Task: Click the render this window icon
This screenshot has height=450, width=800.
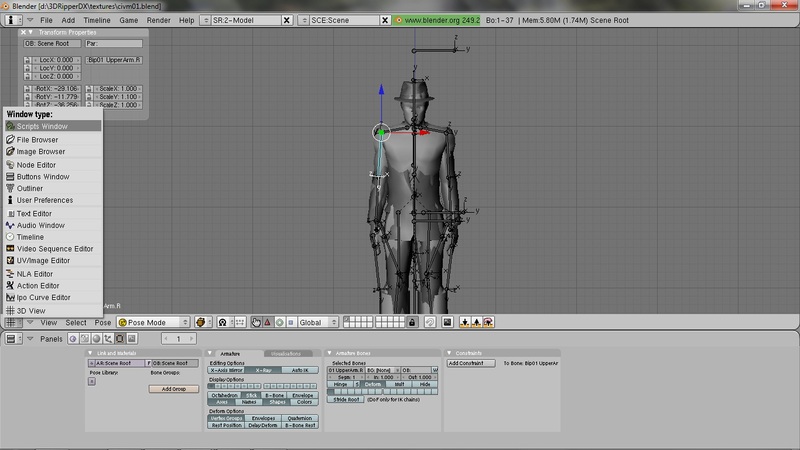Action: (x=447, y=322)
